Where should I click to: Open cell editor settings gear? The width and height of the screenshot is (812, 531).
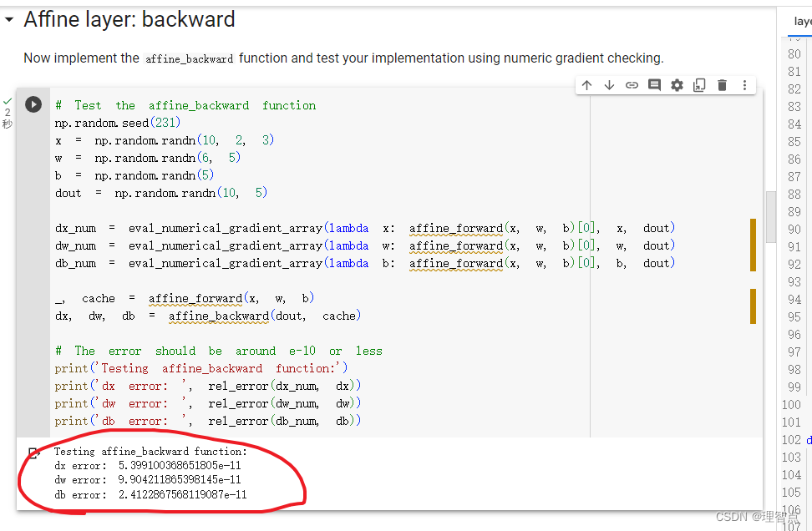click(x=677, y=85)
